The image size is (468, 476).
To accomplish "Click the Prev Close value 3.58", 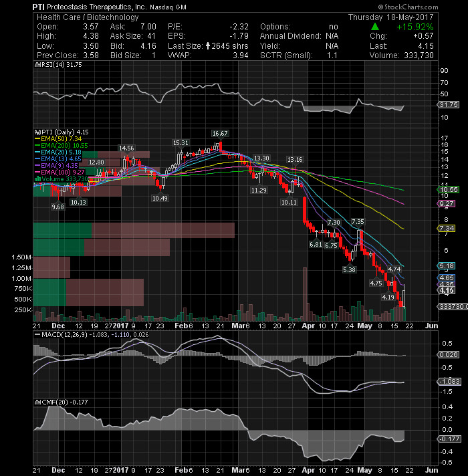I will (91, 55).
